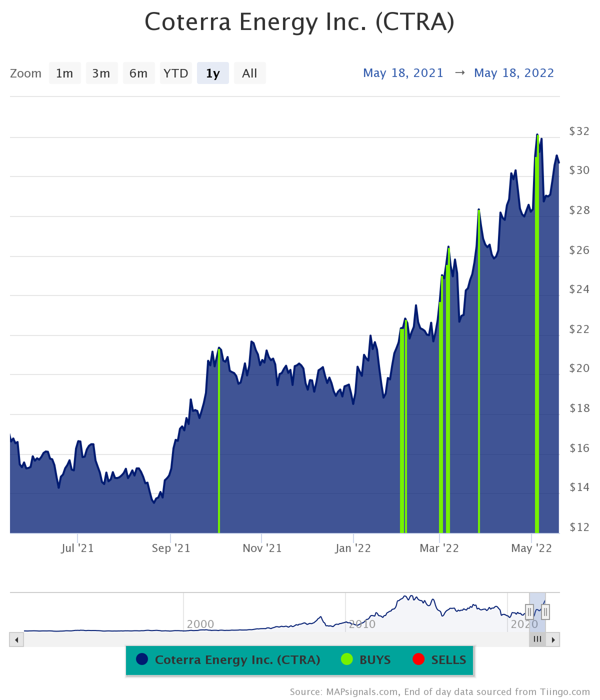Viewport: 600px width, 700px height.
Task: Click the $22 y-axis label
Action: 579,329
